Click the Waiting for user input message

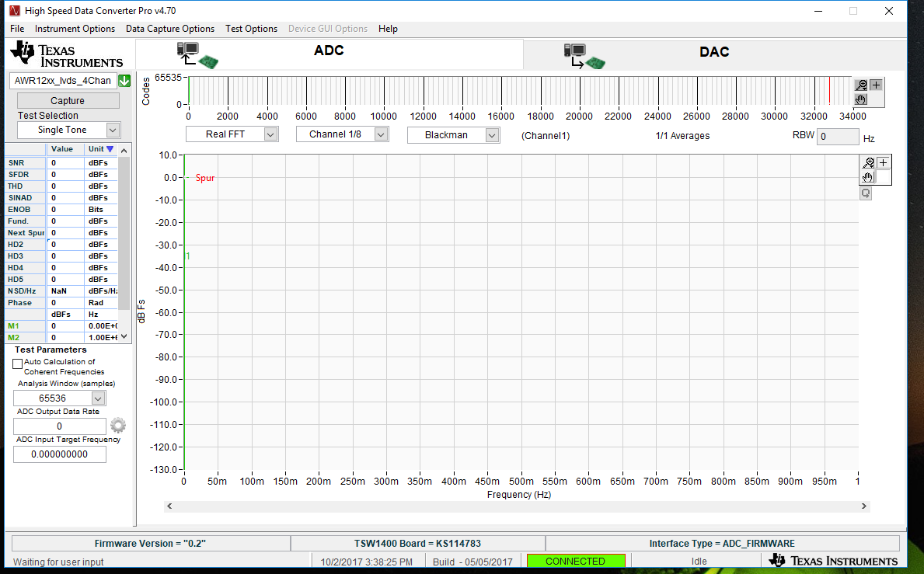[x=58, y=562]
